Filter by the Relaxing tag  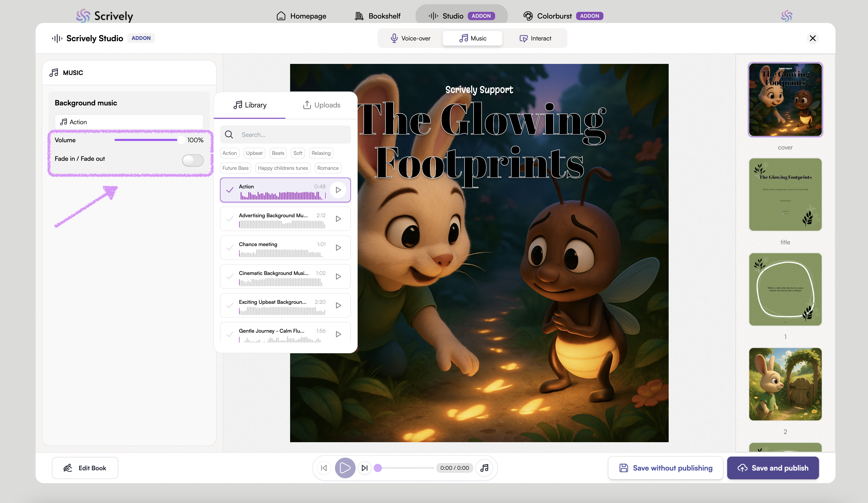(321, 153)
